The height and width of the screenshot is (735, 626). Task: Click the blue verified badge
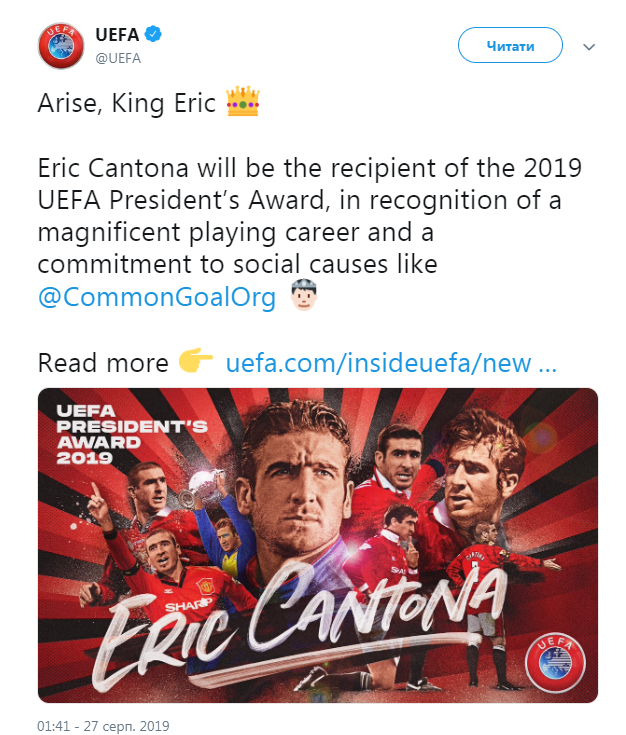click(154, 36)
